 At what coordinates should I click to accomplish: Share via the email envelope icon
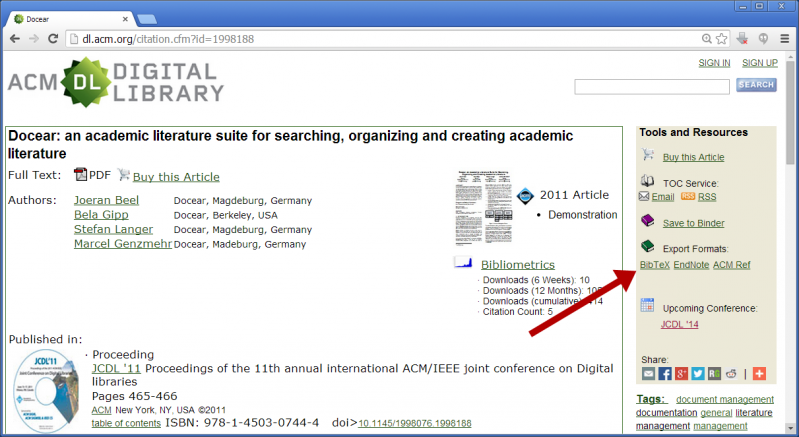point(648,374)
